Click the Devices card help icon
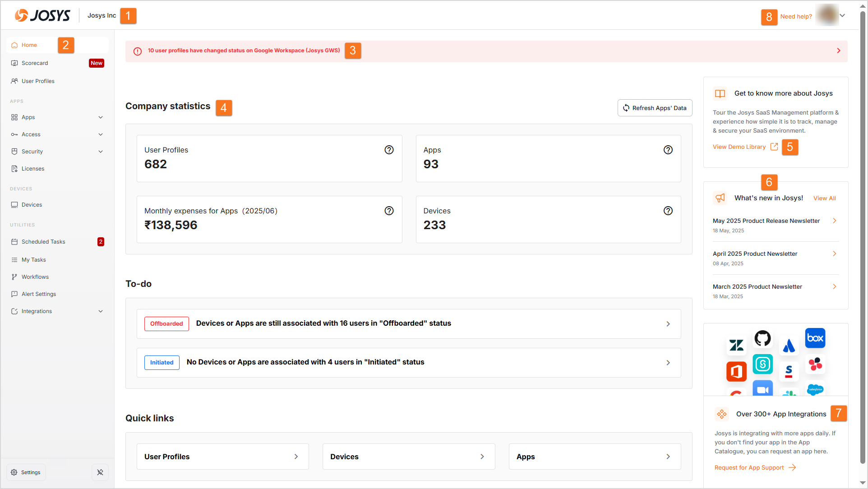The height and width of the screenshot is (489, 868). click(668, 211)
